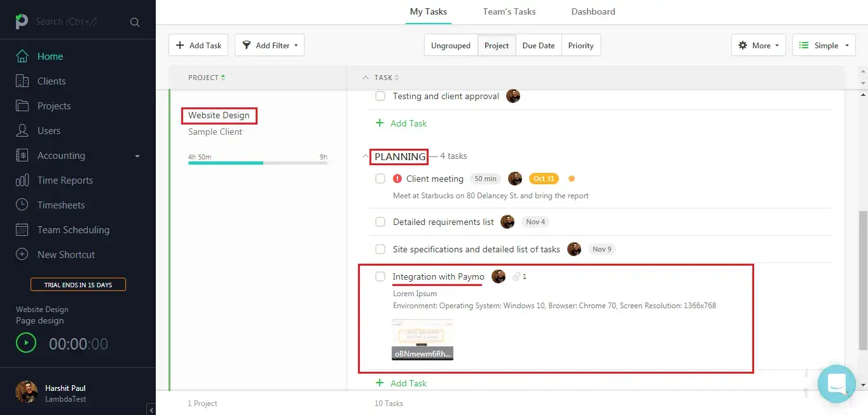The height and width of the screenshot is (415, 868).
Task: Collapse the PLANNING task list
Action: [x=365, y=156]
